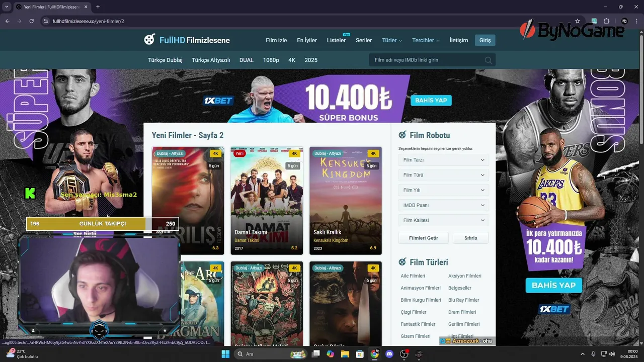The image size is (644, 362).
Task: Open the Windows Start menu
Action: (225, 354)
